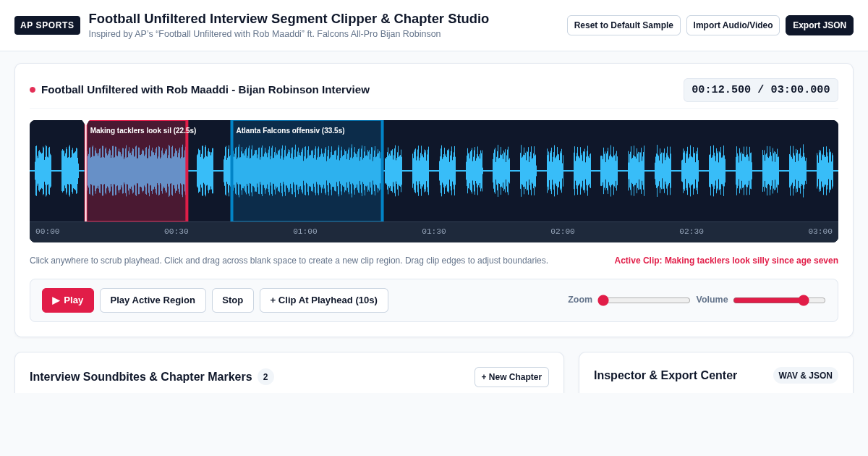
Task: Click the Football Unfiltered Interview track title
Action: (x=205, y=90)
